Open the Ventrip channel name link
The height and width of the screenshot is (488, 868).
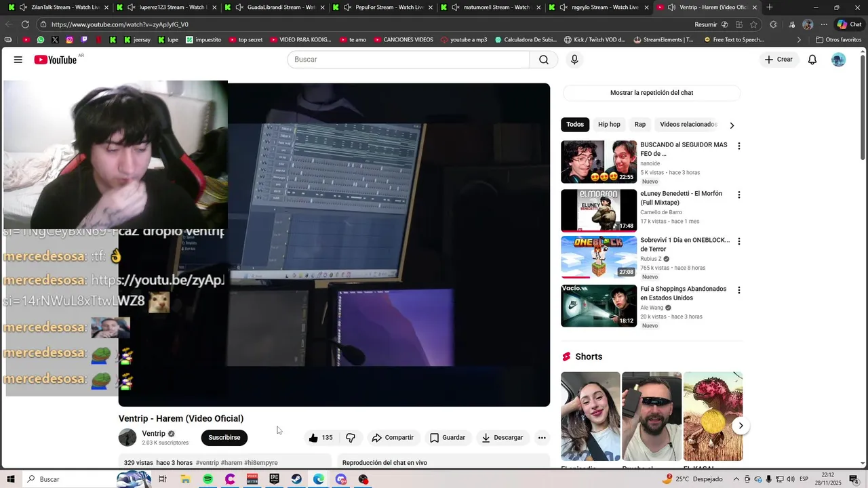(154, 434)
